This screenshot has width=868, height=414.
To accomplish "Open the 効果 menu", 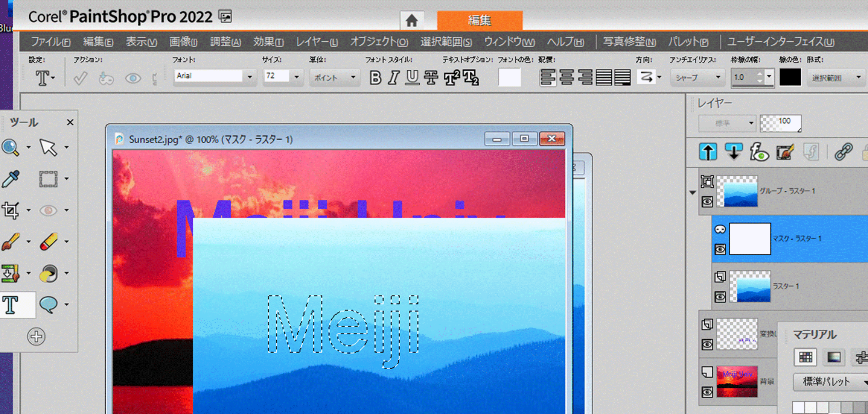I will tap(268, 42).
